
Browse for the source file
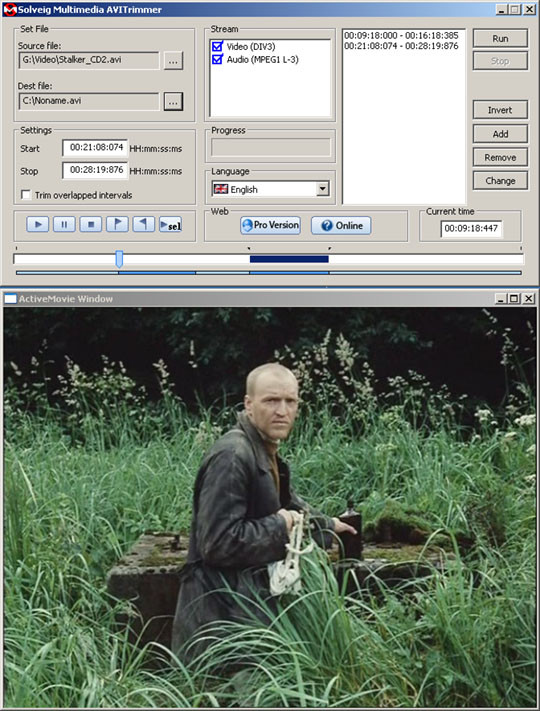click(173, 60)
